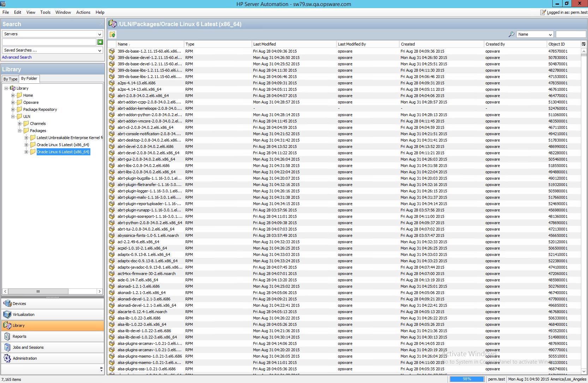Click the green search go arrow button
The image size is (588, 383).
tap(100, 42)
